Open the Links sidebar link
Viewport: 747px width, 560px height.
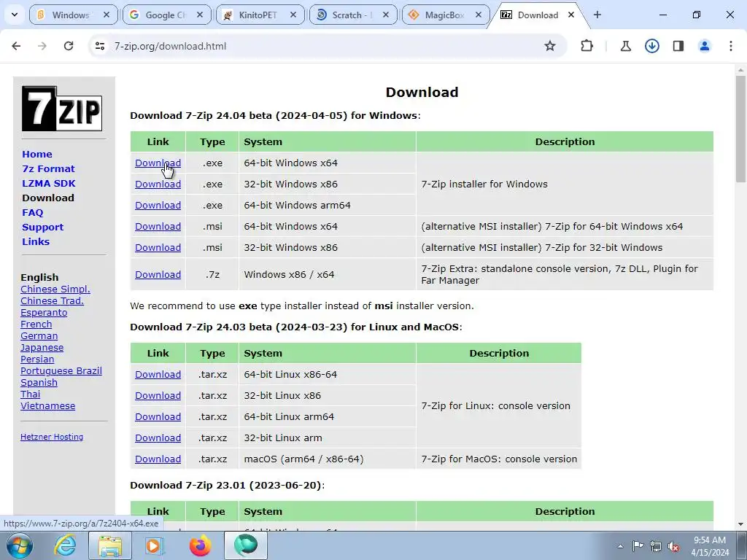pos(36,241)
